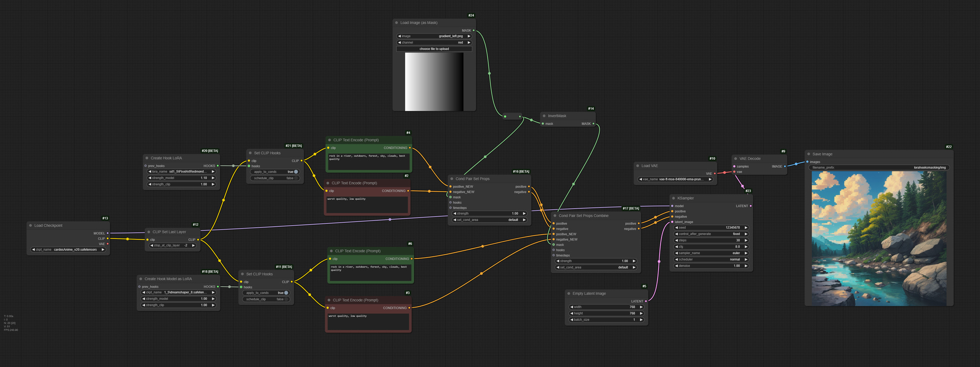
Task: Click the generated pixel-art river image preview
Action: pos(879,238)
